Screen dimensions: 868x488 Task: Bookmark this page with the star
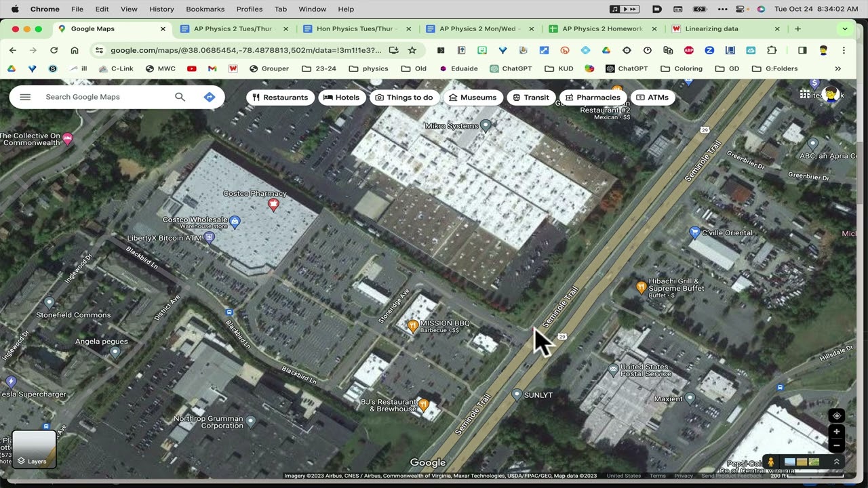[x=412, y=50]
